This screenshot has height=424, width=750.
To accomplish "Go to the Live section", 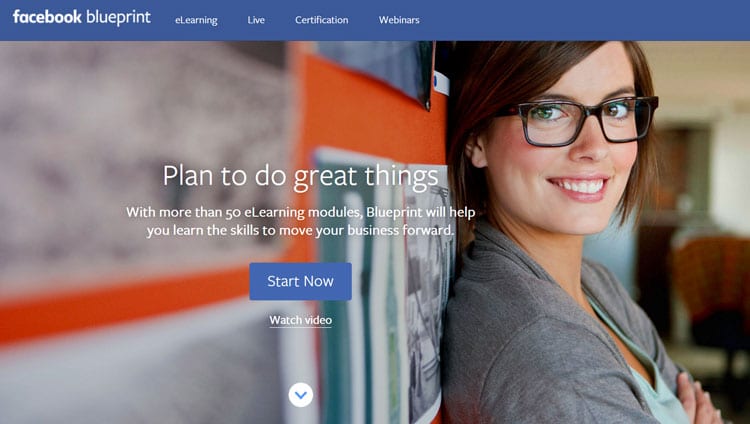I will point(256,20).
